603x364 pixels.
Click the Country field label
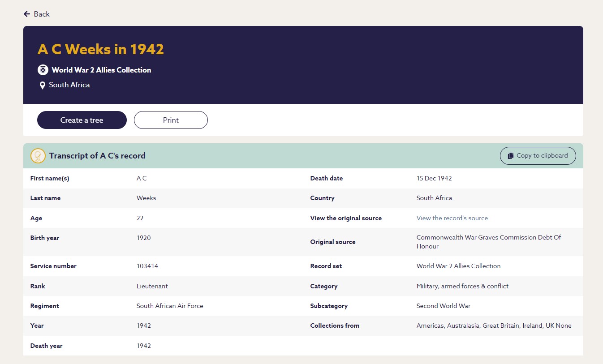pos(323,198)
